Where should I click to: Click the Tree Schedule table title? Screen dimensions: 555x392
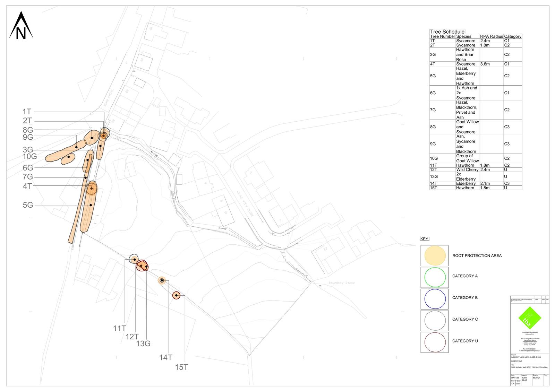(x=447, y=32)
